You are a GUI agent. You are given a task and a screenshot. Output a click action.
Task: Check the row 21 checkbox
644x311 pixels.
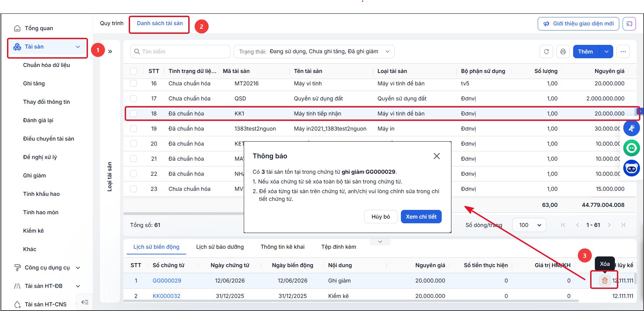[x=133, y=159]
